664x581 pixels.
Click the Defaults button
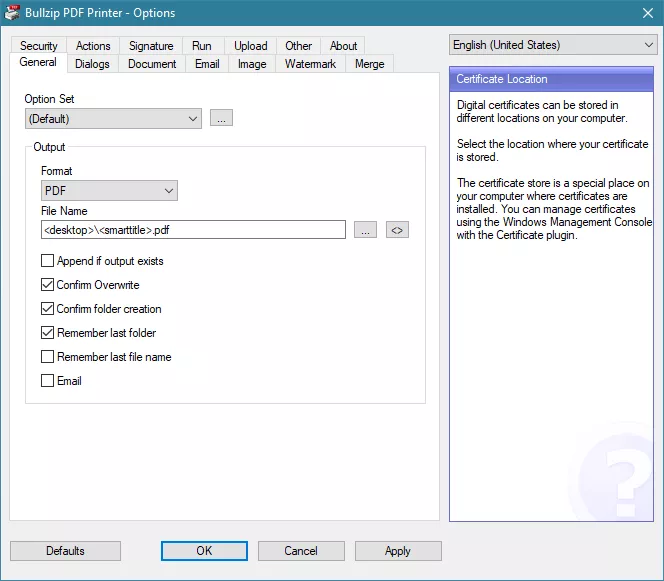pos(65,551)
